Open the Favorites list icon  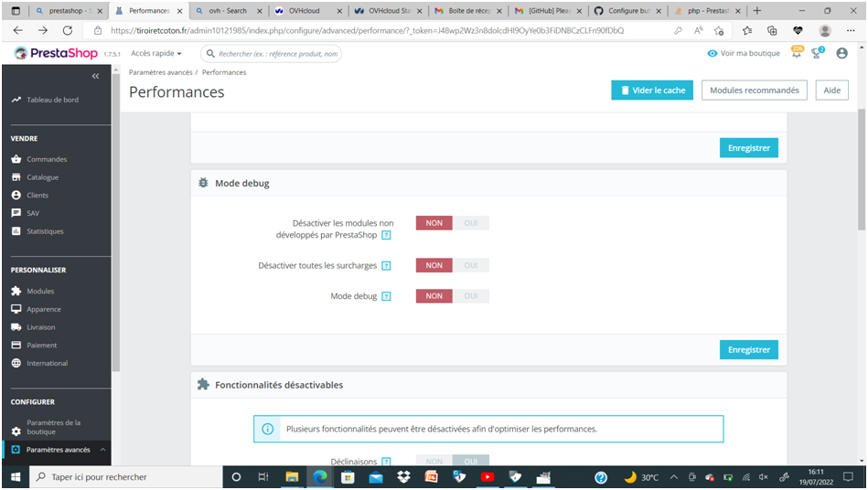click(747, 30)
